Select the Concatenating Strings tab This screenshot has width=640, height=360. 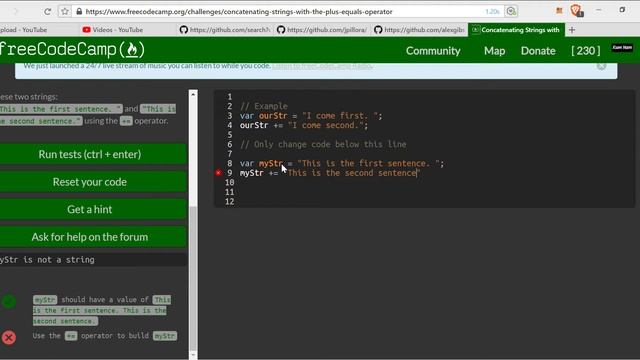[516, 30]
